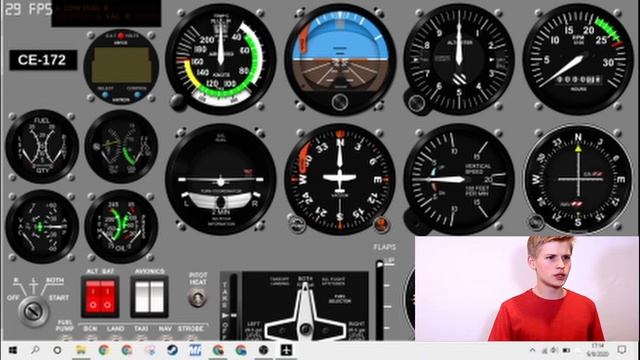Viewport: 640px width, 360px height.
Task: Click the FUEL quantity gauge
Action: click(x=42, y=146)
